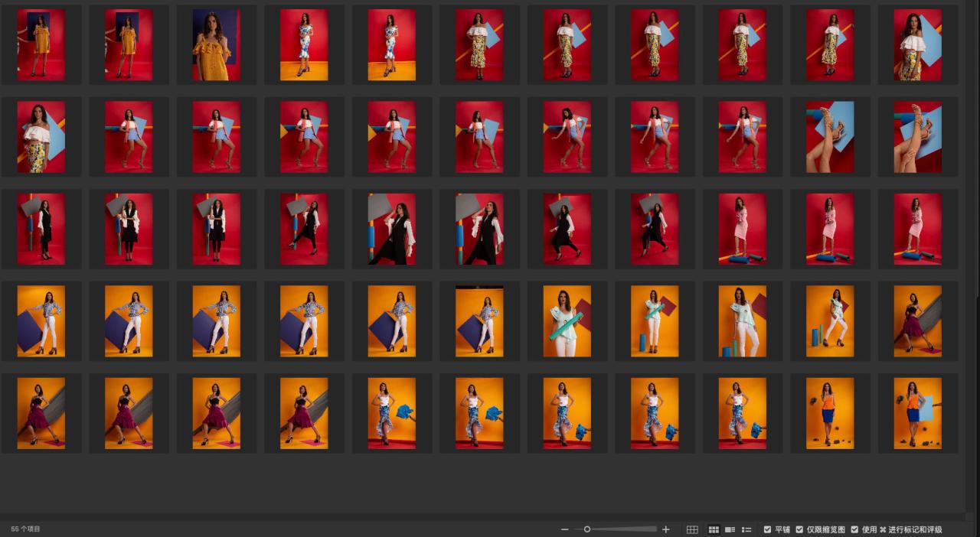980x537 pixels.
Task: Select the last legs close-up thumbnail in second row
Action: click(917, 137)
